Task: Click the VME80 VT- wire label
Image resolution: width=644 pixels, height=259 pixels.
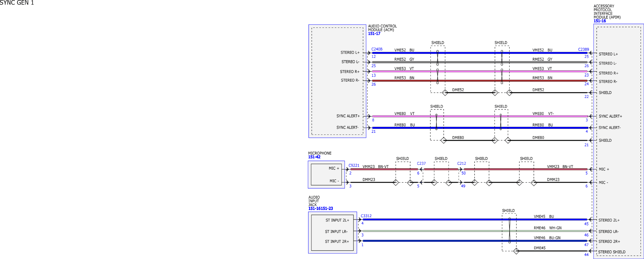Action: click(543, 114)
